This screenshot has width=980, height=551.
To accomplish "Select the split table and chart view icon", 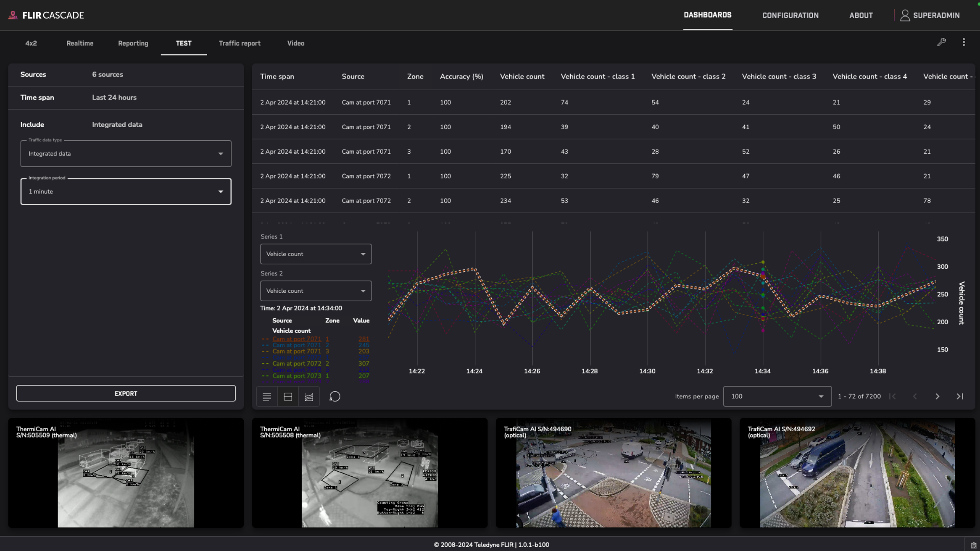I will (x=288, y=396).
